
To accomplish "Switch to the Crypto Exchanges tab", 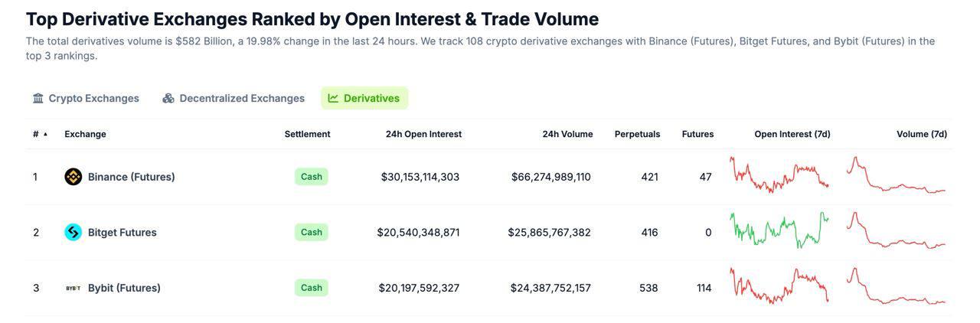I will coord(93,98).
